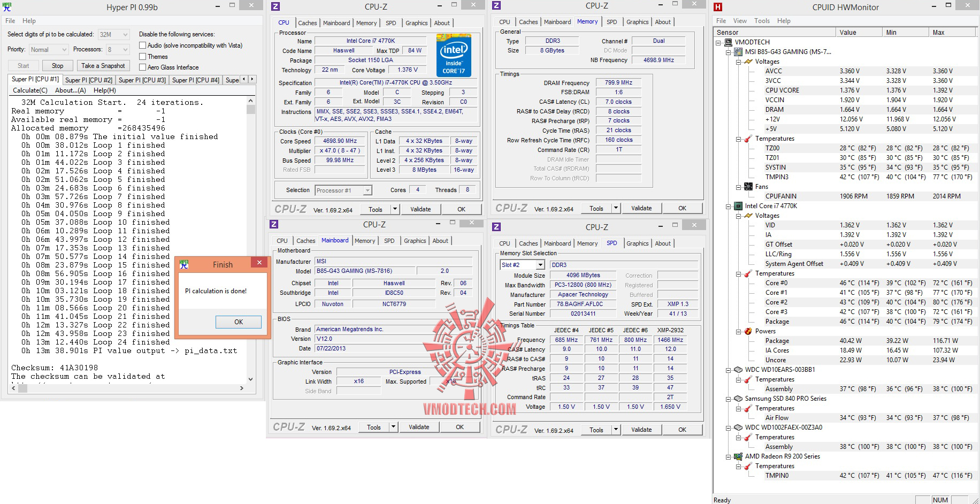Screen dimensions: 980x504
Task: Check the Aero Glass Interface option
Action: (143, 67)
